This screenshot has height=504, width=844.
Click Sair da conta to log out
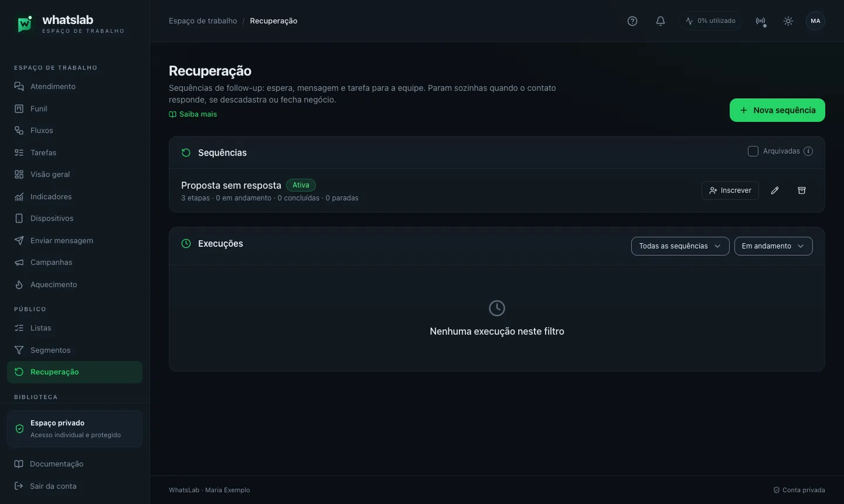pyautogui.click(x=74, y=486)
